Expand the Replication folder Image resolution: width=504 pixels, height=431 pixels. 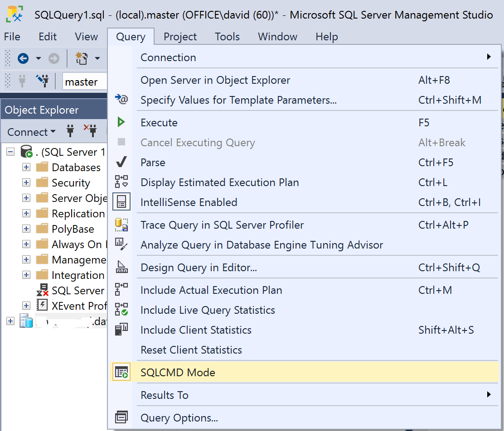click(26, 213)
